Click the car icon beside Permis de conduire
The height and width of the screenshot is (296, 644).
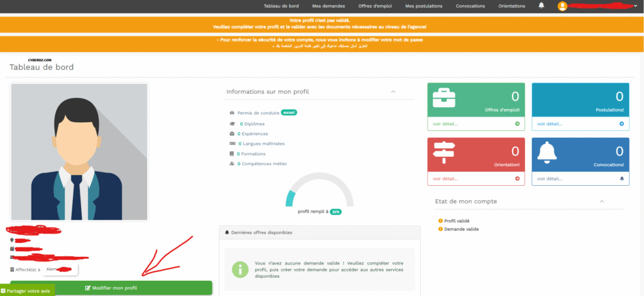click(x=232, y=113)
